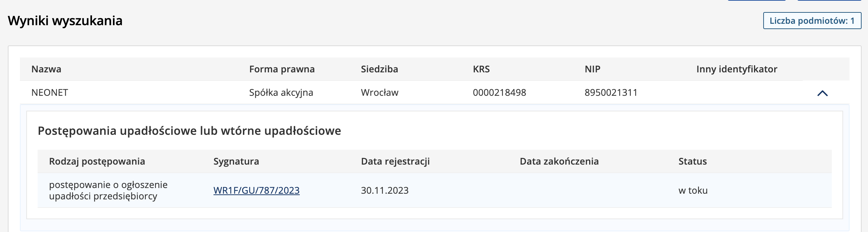
Task: Click the Forma prawna column header
Action: point(282,69)
